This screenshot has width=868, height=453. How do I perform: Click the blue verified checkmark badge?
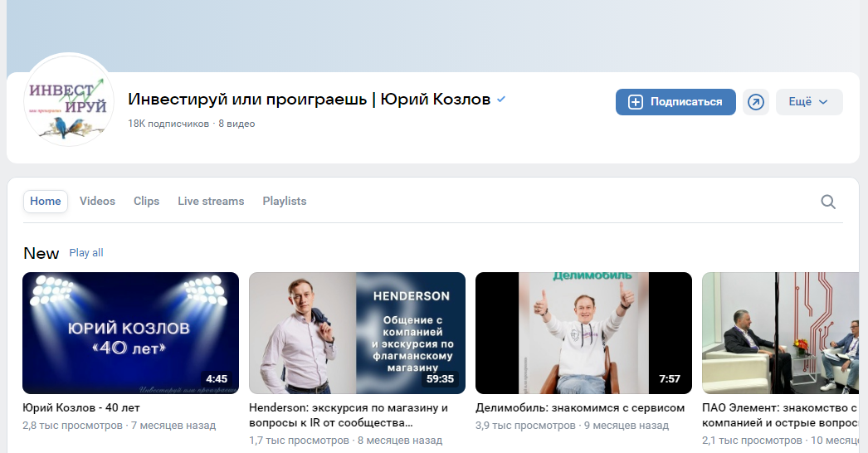pyautogui.click(x=501, y=99)
